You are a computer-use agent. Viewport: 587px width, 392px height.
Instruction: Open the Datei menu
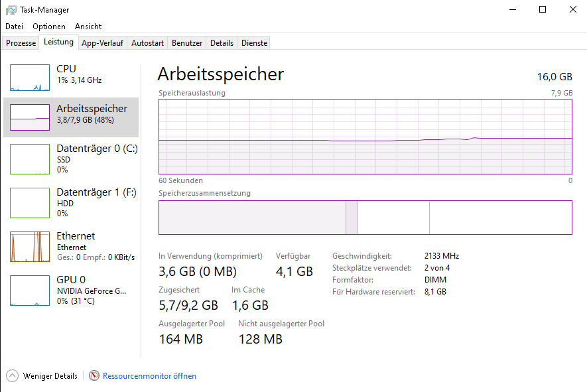click(14, 27)
